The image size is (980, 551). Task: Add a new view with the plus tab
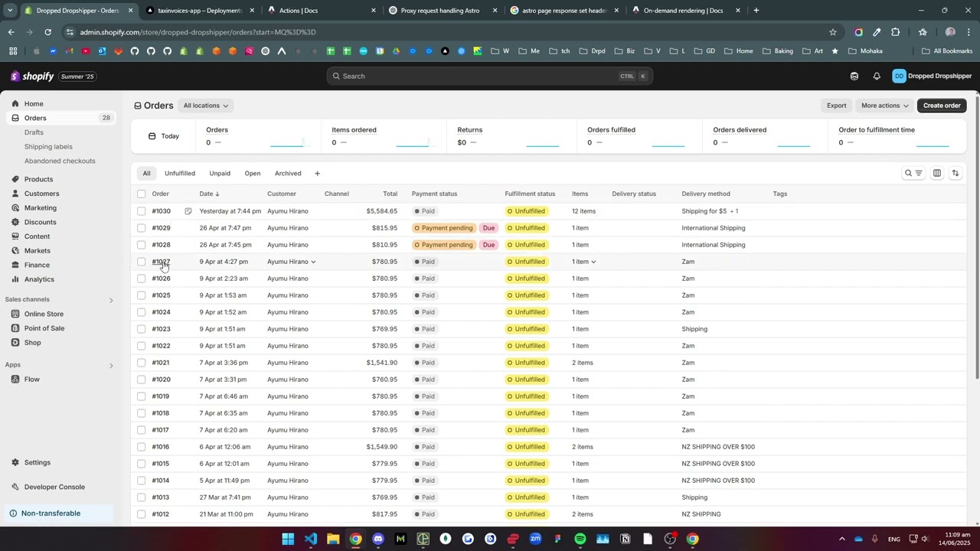[317, 174]
